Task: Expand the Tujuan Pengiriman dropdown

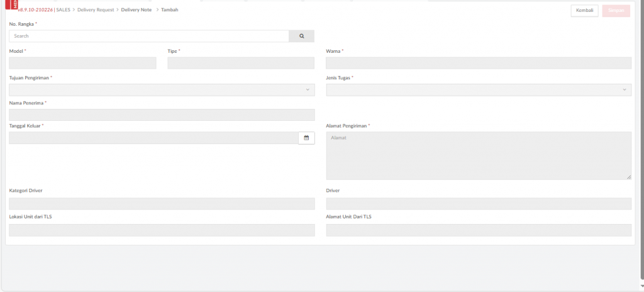Action: tap(162, 90)
